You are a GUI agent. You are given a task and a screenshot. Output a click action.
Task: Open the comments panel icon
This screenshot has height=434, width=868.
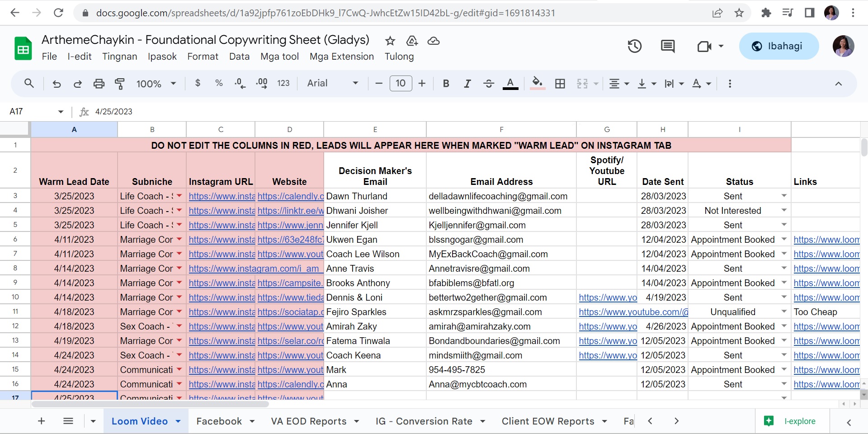(667, 46)
